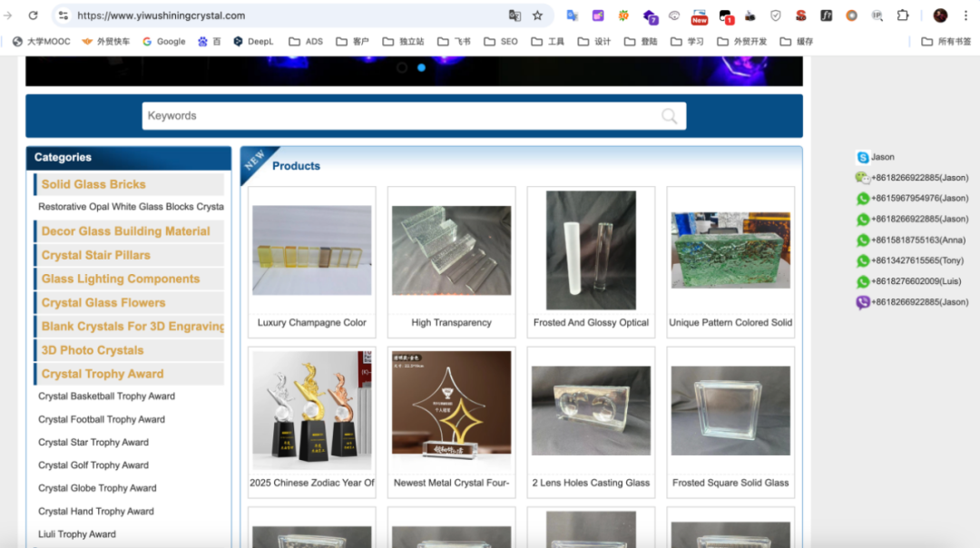Open the 外贸开发 bookmark folder
Screen dimensions: 980x548
(742, 41)
